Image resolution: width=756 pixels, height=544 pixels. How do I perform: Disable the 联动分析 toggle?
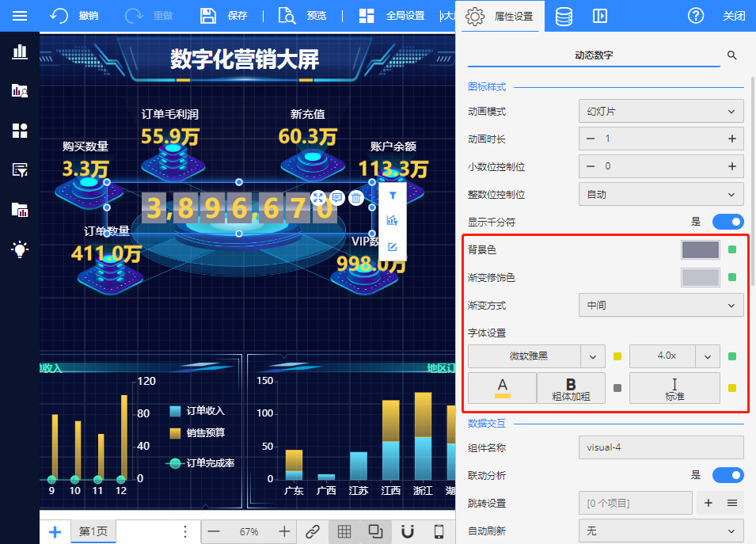(728, 475)
